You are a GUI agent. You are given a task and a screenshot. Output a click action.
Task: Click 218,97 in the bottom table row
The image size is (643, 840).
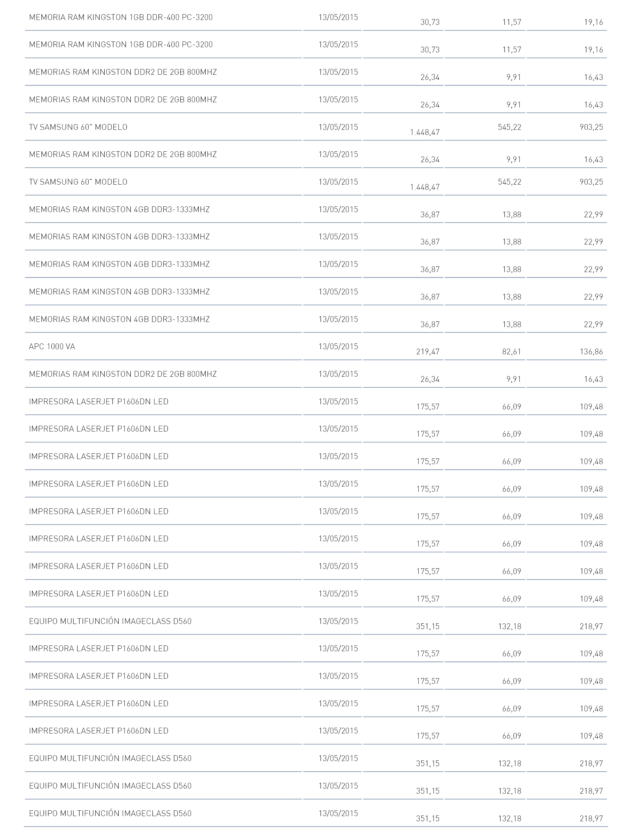click(x=591, y=819)
